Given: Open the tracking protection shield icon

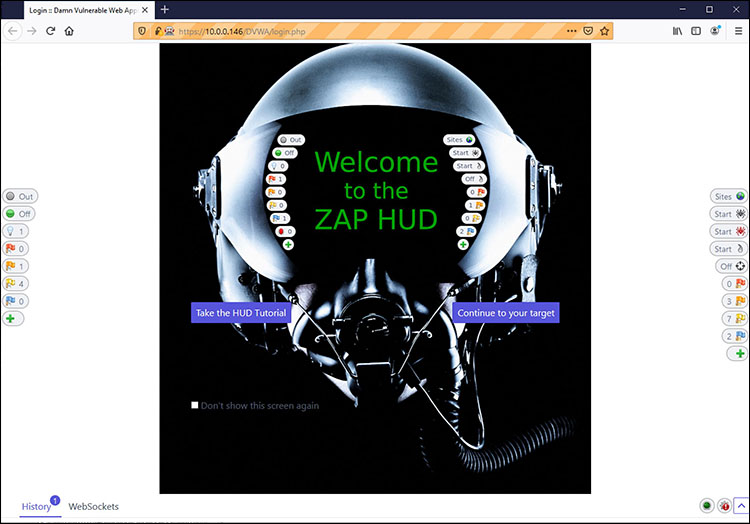Looking at the screenshot, I should [142, 31].
